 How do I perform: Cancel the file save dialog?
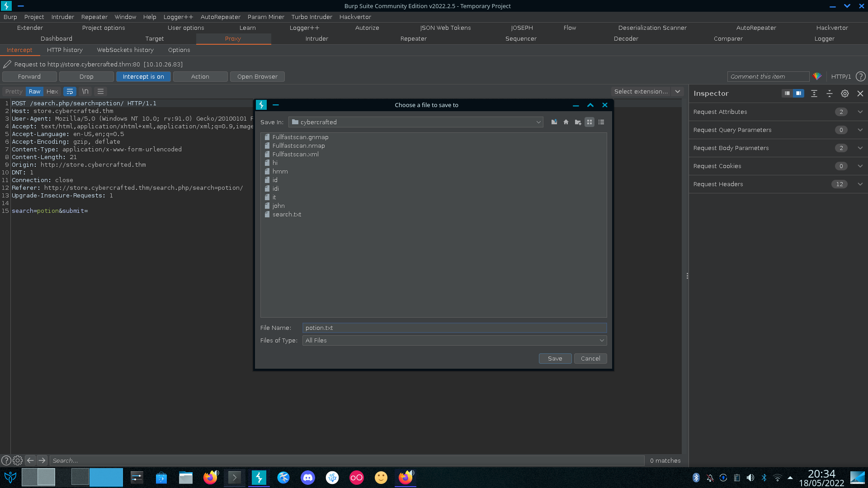590,358
